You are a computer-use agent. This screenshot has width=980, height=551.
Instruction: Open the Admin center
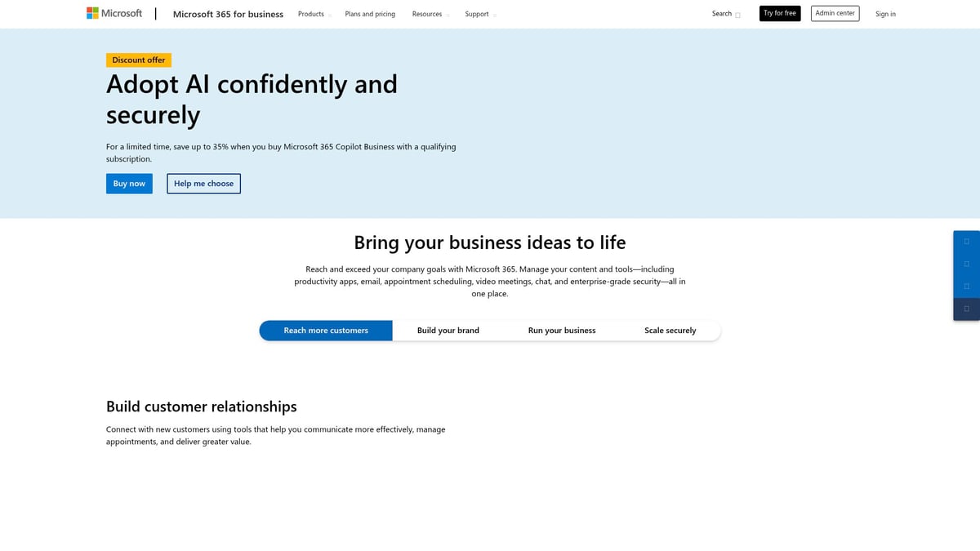[x=835, y=13]
